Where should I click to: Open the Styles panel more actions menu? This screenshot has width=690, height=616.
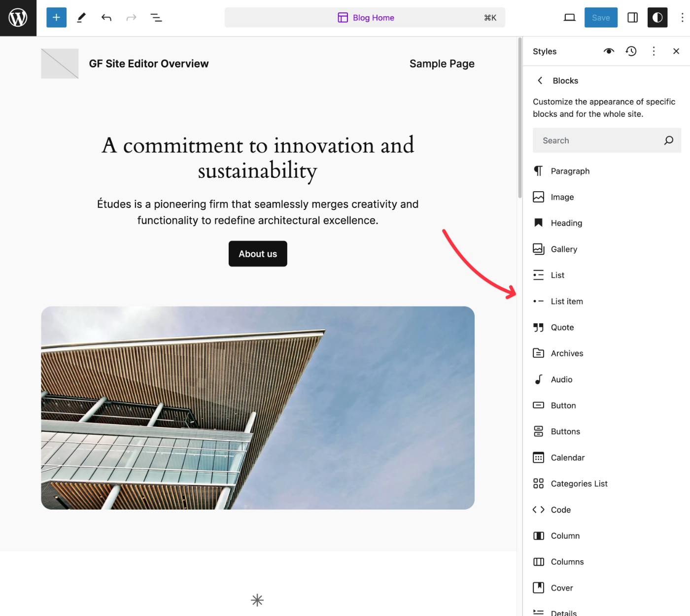point(654,51)
